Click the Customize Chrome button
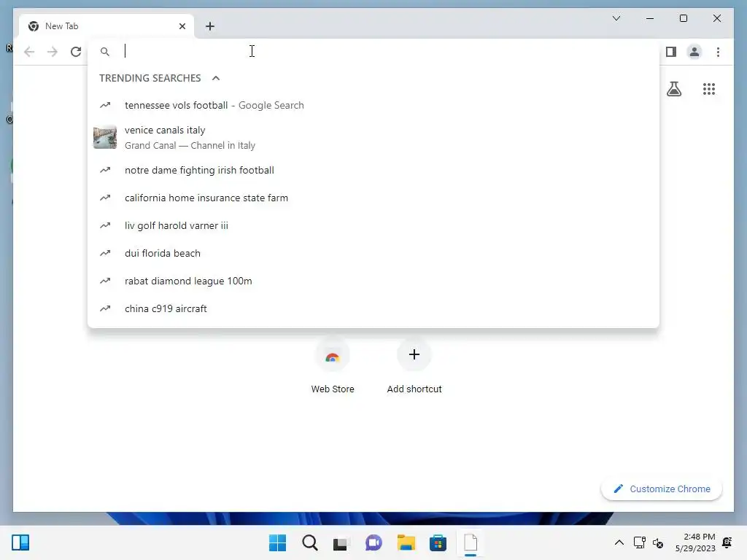Screen dimensions: 747x560 point(661,489)
